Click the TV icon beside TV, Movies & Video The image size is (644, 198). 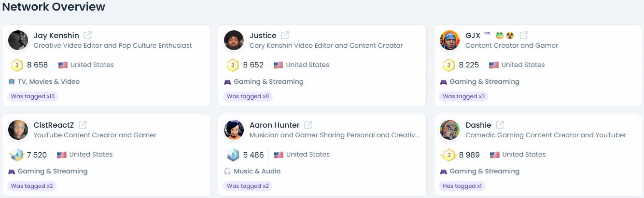[x=12, y=82]
